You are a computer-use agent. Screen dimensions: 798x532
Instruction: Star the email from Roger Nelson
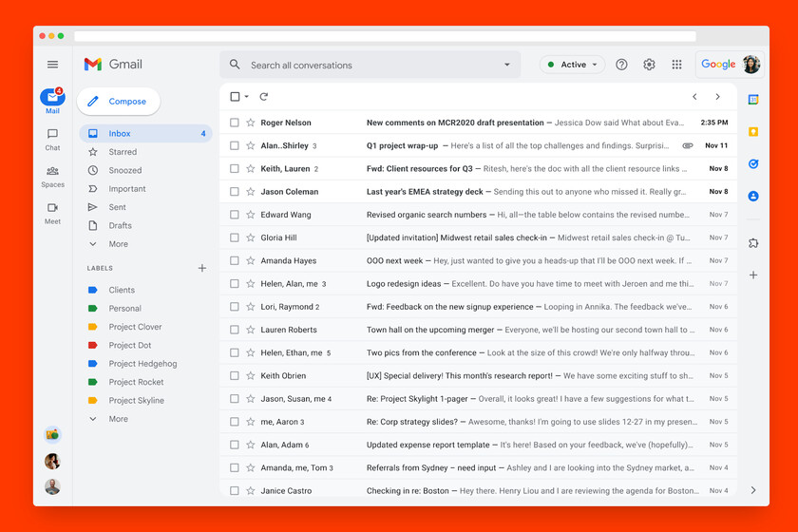251,123
